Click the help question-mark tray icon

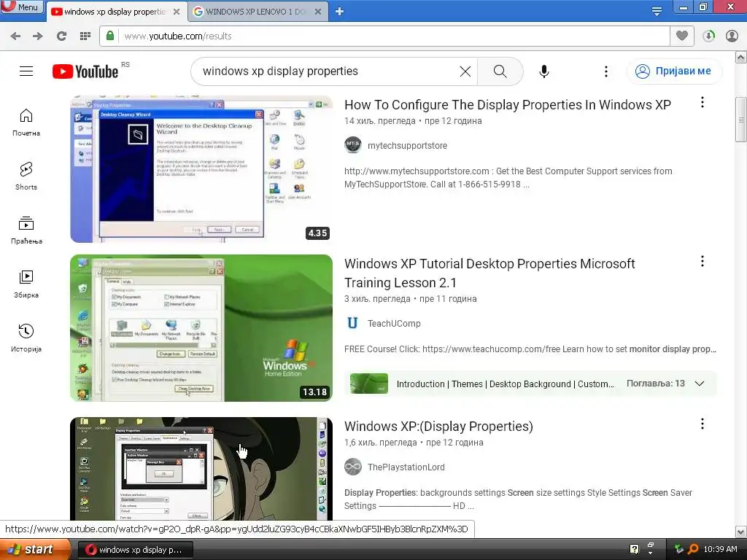(634, 550)
